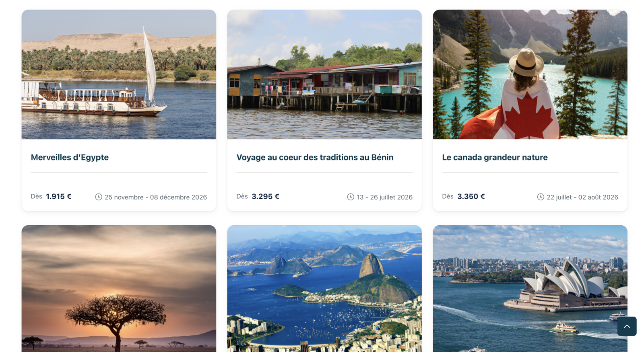
Task: Click clock icon on the Canada card
Action: click(541, 197)
